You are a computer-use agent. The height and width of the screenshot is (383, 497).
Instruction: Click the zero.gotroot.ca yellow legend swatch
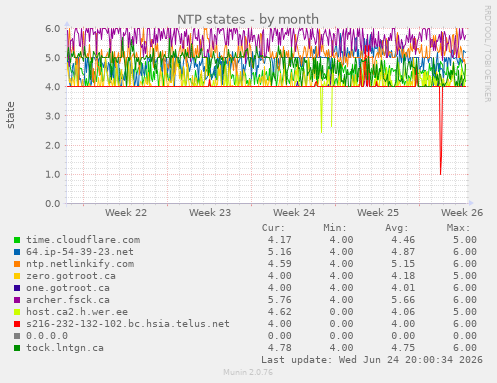pos(17,276)
